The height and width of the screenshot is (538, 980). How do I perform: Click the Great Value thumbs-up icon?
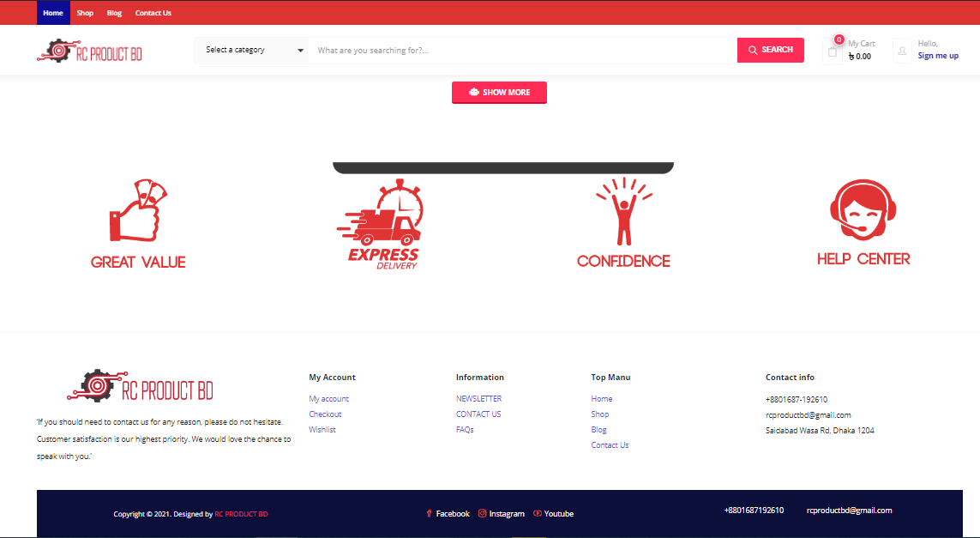point(138,211)
